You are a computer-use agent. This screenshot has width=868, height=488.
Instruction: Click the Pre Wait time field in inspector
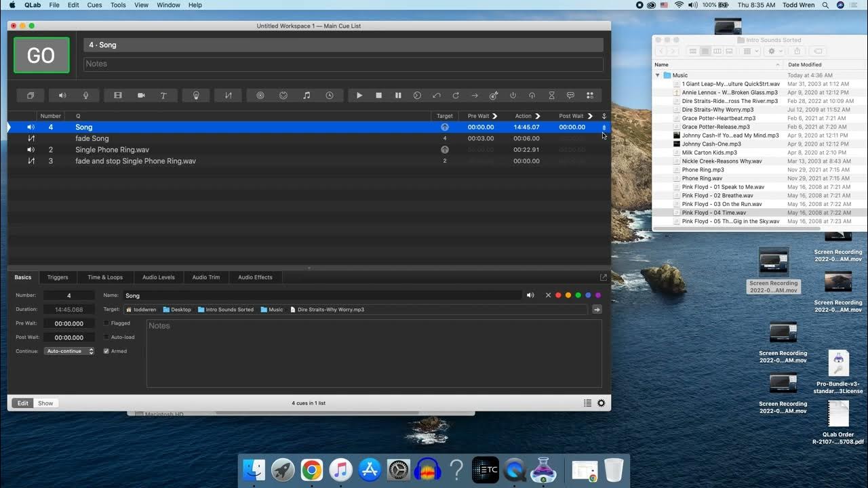click(68, 323)
